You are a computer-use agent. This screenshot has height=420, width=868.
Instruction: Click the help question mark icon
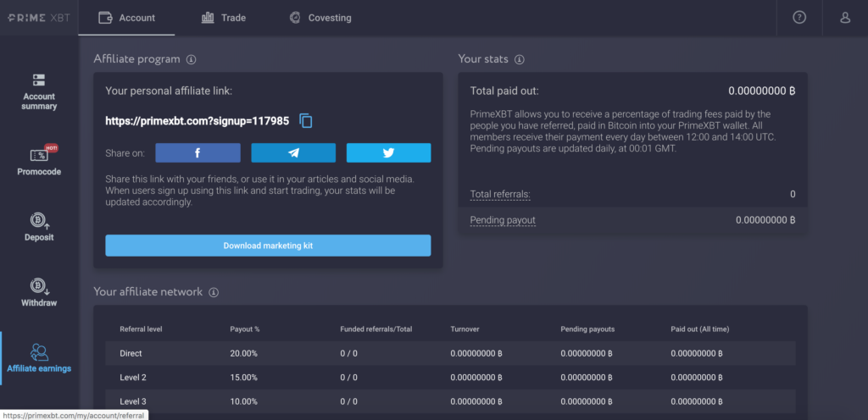(799, 18)
